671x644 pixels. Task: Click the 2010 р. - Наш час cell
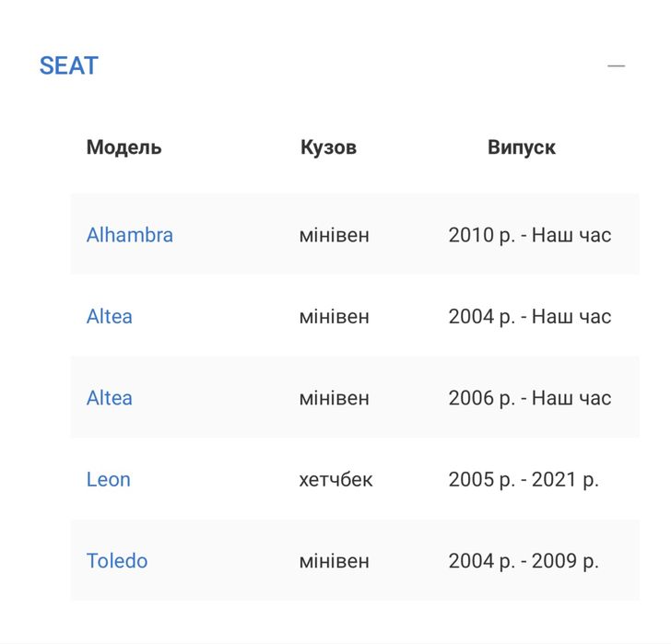529,235
